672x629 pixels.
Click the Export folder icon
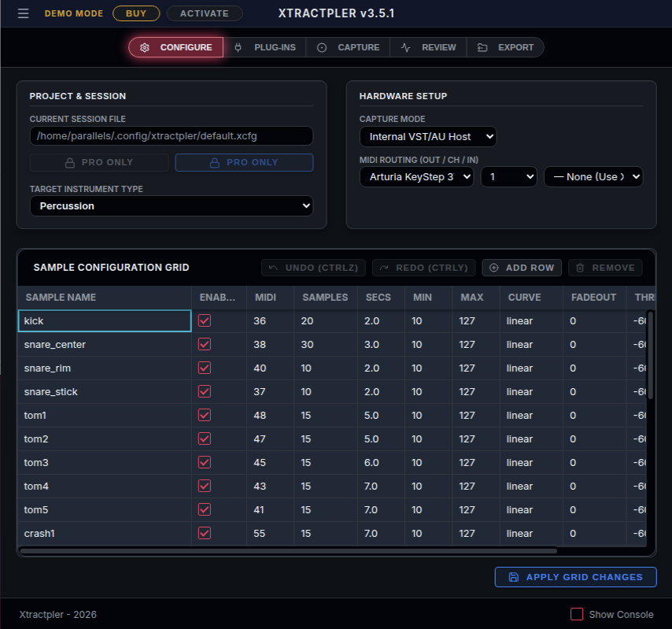pos(482,47)
